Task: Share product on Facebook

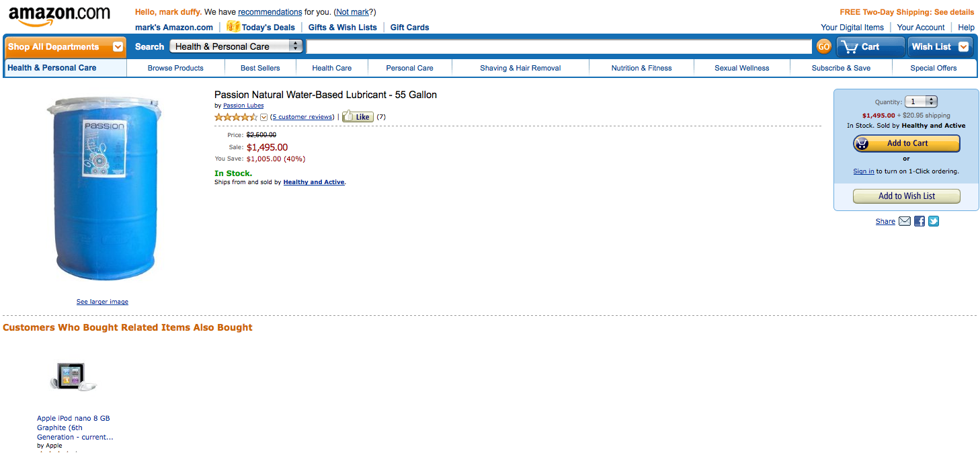Action: pos(919,221)
